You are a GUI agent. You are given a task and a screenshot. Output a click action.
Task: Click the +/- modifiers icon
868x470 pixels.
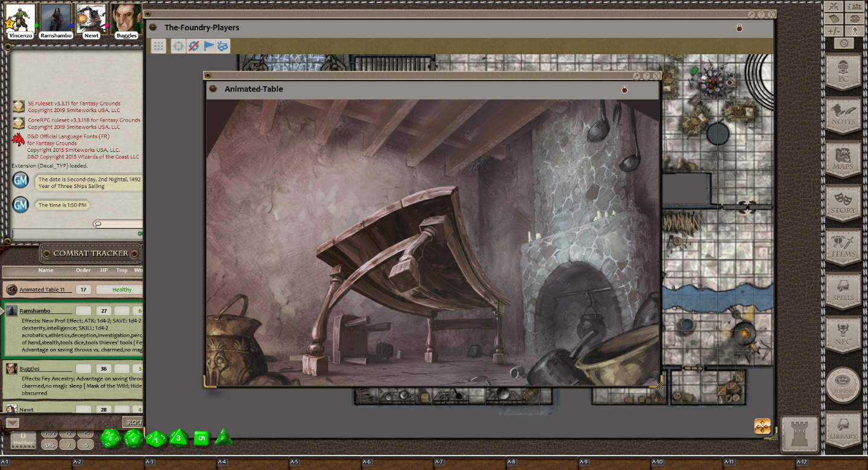tap(834, 31)
